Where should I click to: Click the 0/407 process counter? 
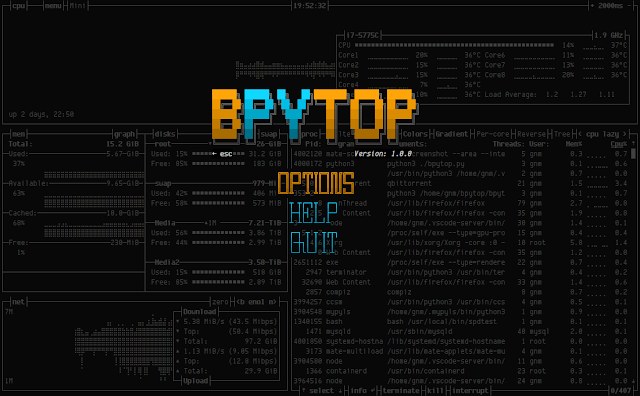[x=620, y=391]
